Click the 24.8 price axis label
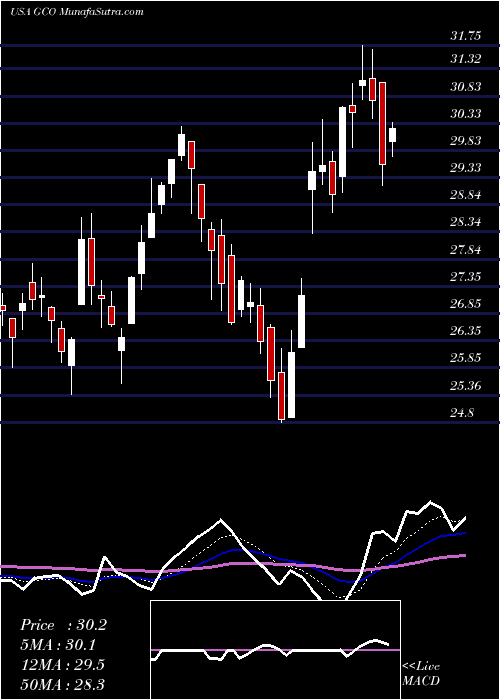500x700 pixels. pyautogui.click(x=462, y=412)
